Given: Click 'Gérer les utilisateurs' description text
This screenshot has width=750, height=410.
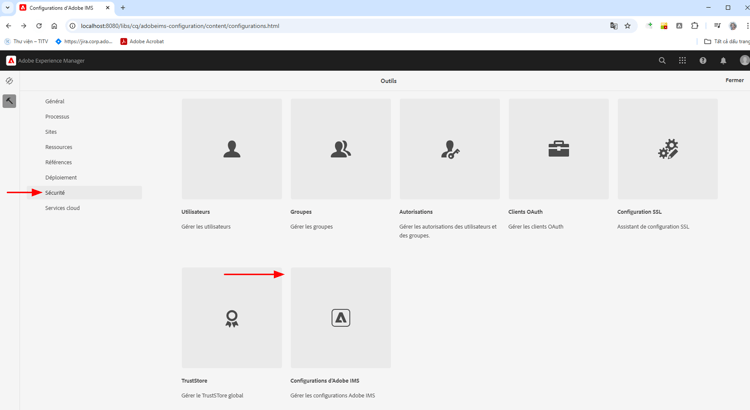Looking at the screenshot, I should (x=206, y=227).
